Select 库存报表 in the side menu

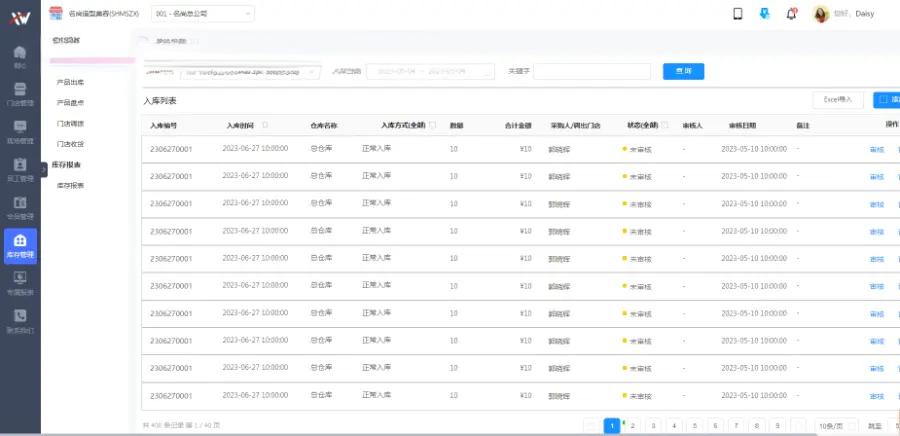coord(70,186)
